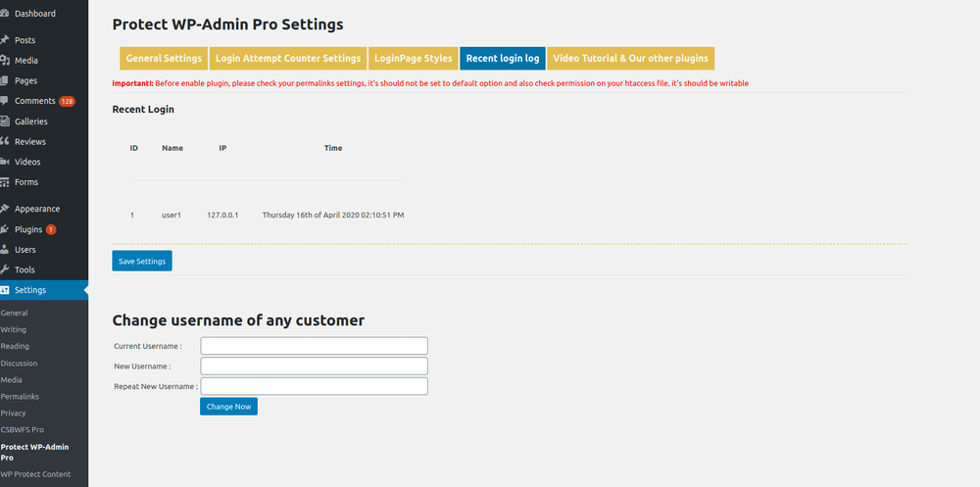Viewport: 980px width, 487px height.
Task: Open Privacy settings submenu link
Action: point(13,413)
